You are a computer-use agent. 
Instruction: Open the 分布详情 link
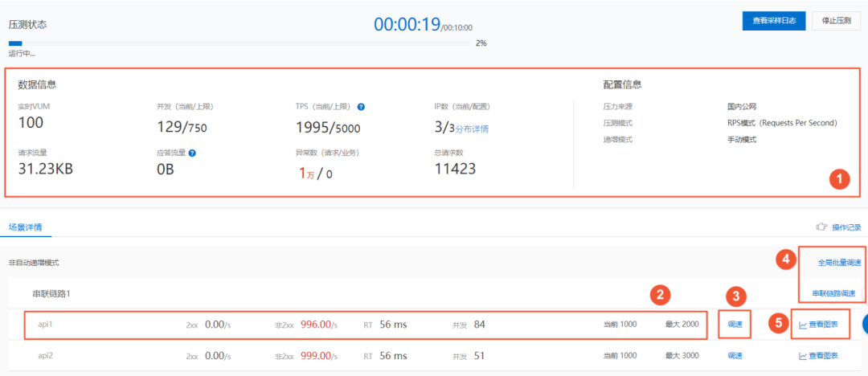472,129
